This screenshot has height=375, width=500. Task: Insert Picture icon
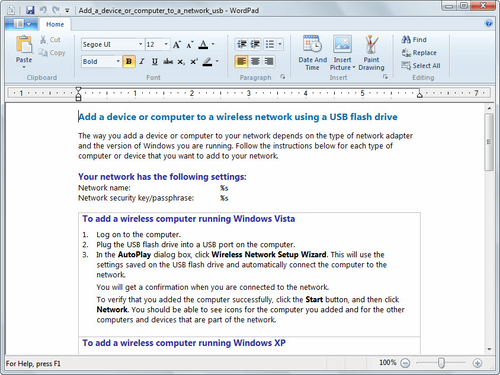(342, 45)
